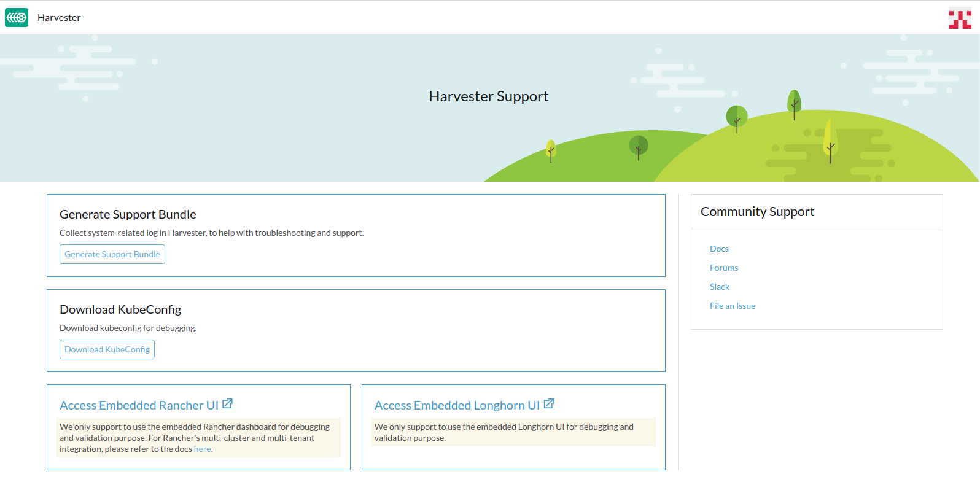
Task: Open the Slack community link
Action: click(720, 287)
